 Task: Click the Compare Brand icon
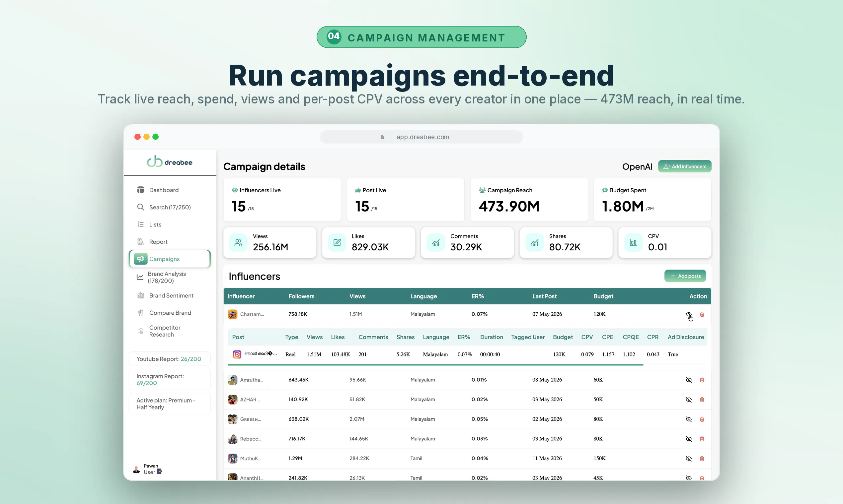[x=140, y=313]
